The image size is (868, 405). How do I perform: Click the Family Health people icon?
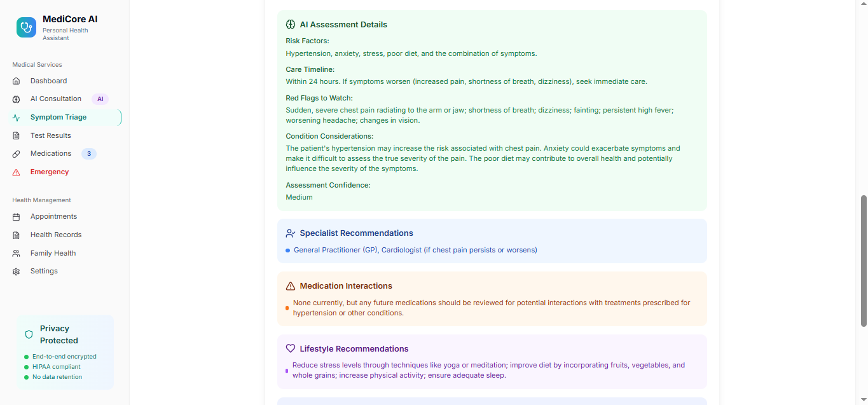pos(17,253)
